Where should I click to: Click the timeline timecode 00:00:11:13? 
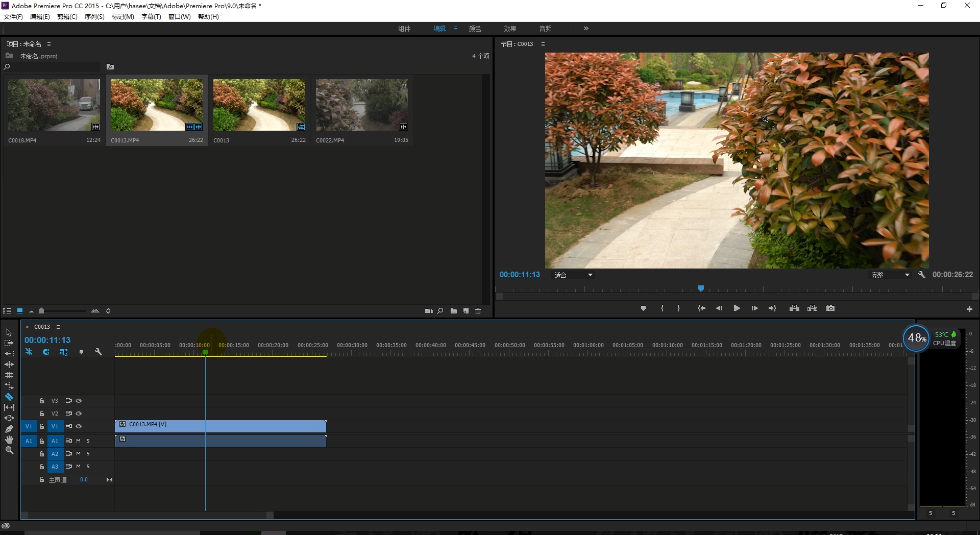pos(47,340)
